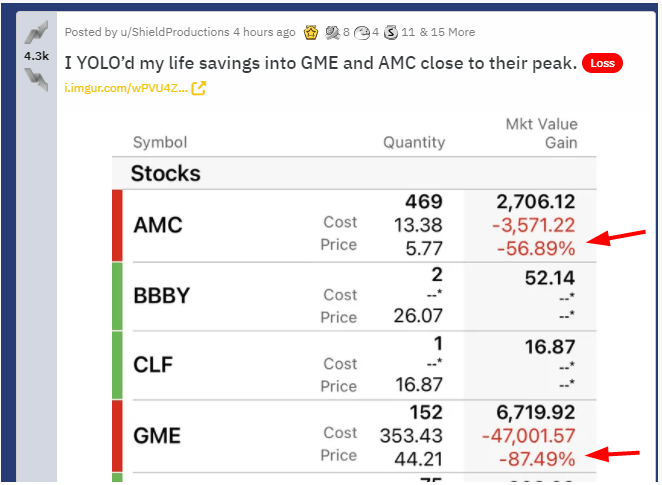
Task: Click the gold award badge icon
Action: click(311, 33)
